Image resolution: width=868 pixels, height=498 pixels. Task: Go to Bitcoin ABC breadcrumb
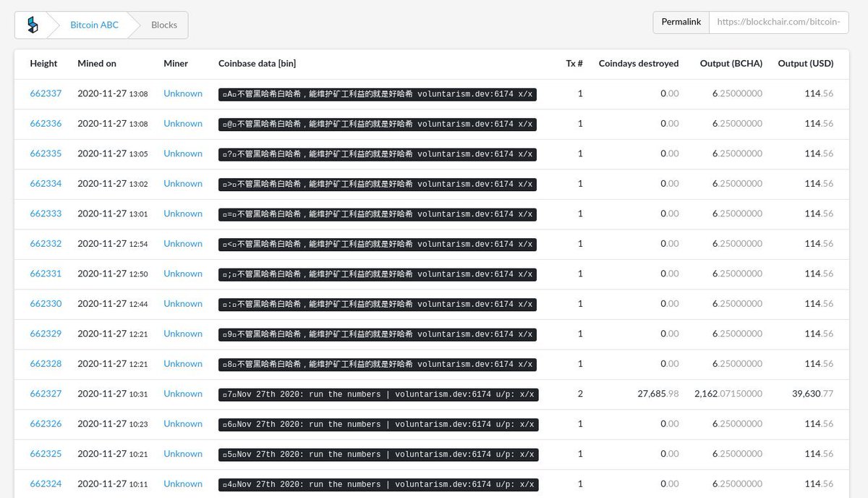94,25
